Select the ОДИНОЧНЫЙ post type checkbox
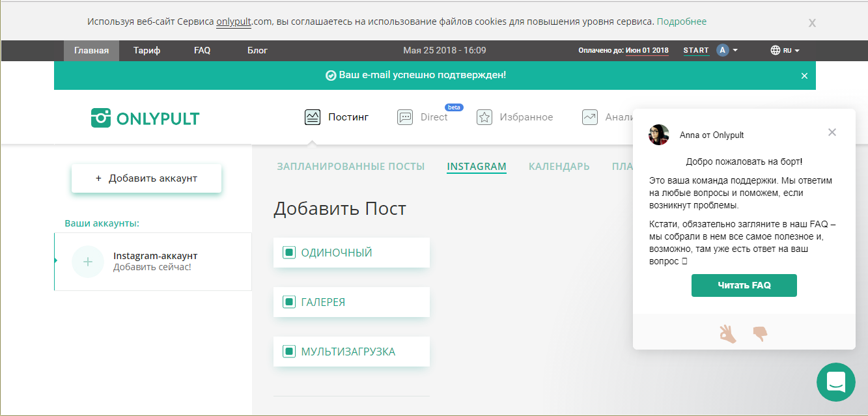 (x=288, y=253)
